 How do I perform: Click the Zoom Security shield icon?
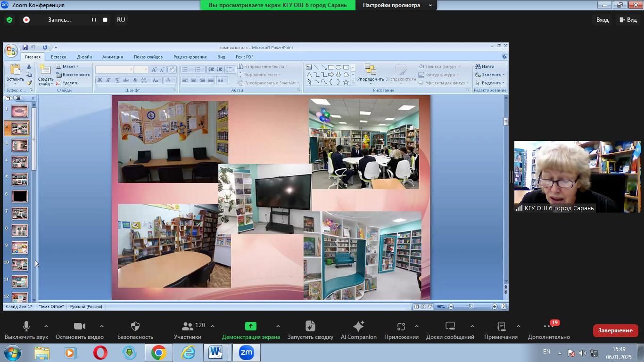(135, 327)
